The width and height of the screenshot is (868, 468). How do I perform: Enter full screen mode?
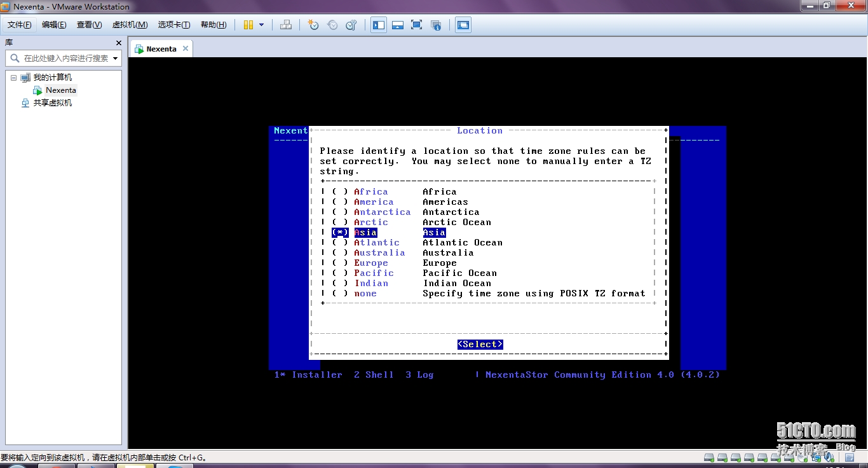(x=416, y=25)
